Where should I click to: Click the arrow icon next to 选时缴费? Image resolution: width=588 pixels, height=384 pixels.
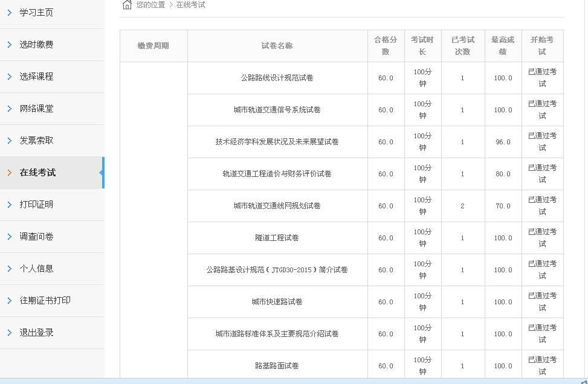coord(10,45)
